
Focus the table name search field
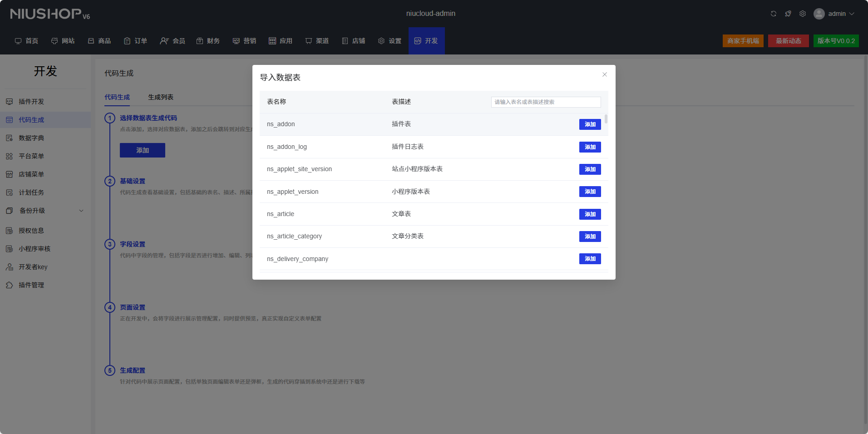click(546, 102)
